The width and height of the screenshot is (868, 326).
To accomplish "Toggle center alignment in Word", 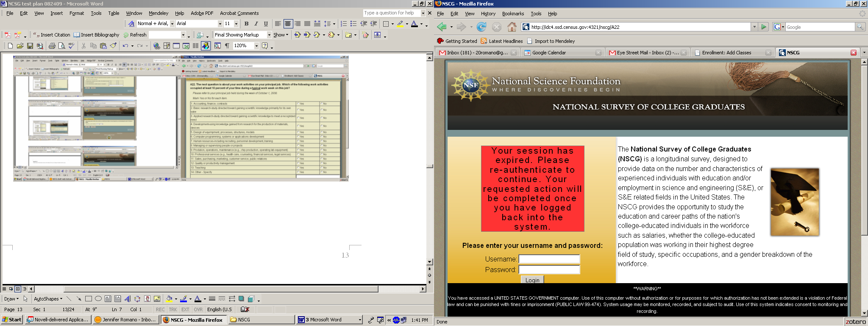I will pos(288,24).
